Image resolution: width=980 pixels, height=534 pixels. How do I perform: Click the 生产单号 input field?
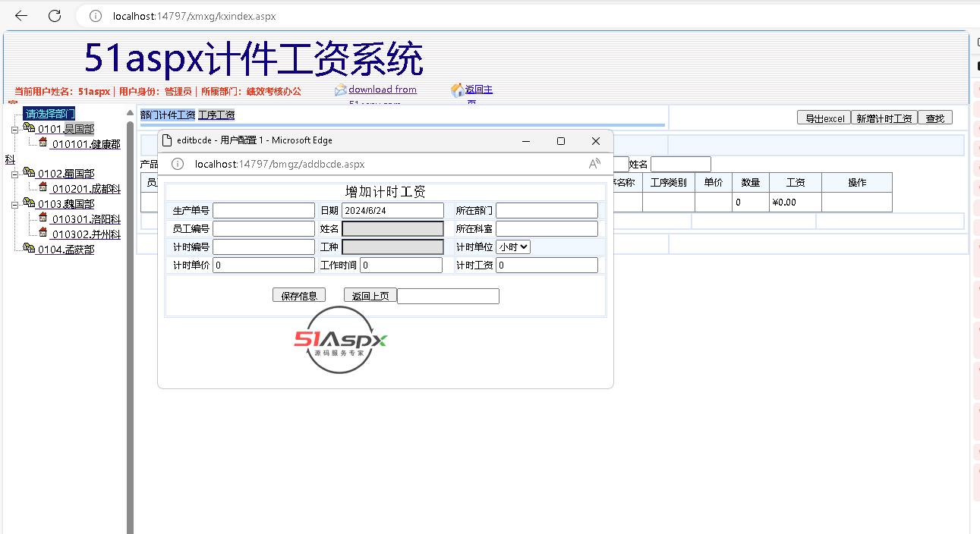[x=263, y=210]
